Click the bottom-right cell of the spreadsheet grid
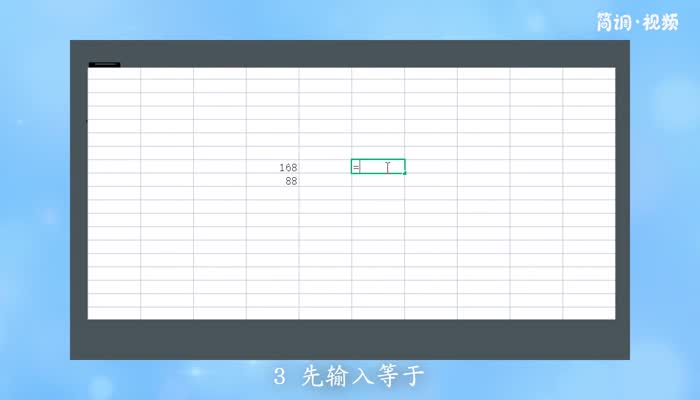Image resolution: width=700 pixels, height=400 pixels. [589, 313]
